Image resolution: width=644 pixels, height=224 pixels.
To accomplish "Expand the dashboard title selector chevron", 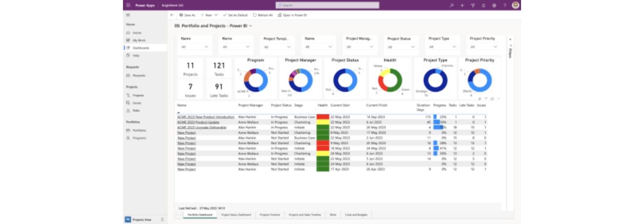I will 250,26.
